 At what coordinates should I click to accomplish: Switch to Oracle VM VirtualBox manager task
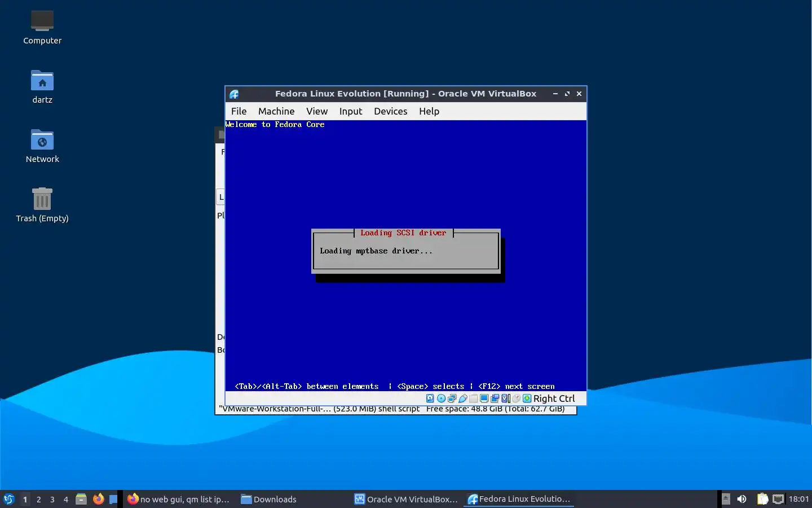406,499
